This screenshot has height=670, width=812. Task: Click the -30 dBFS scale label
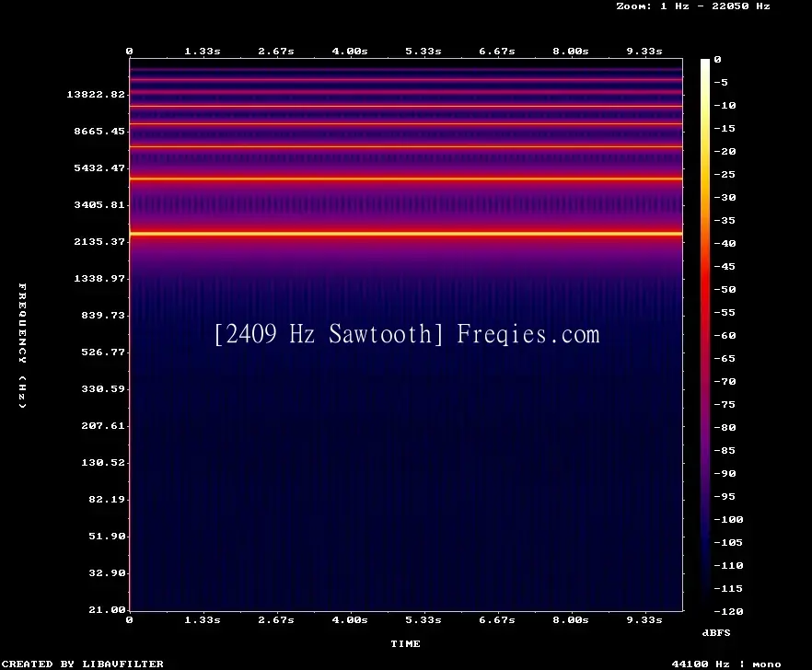pyautogui.click(x=725, y=197)
